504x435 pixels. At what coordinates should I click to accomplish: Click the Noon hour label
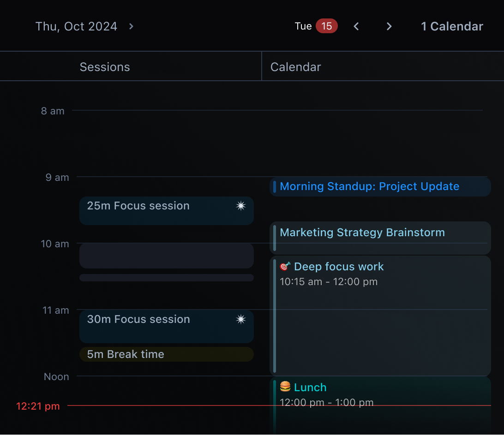(56, 376)
